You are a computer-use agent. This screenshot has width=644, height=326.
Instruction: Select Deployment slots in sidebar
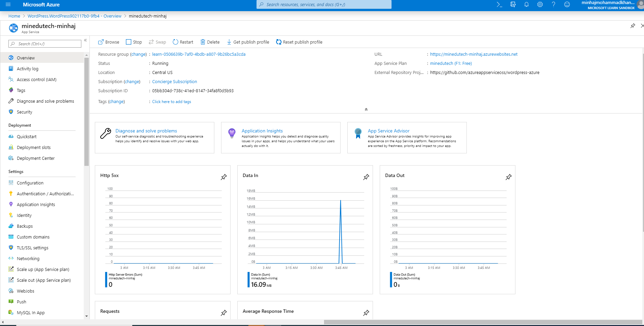coord(33,147)
